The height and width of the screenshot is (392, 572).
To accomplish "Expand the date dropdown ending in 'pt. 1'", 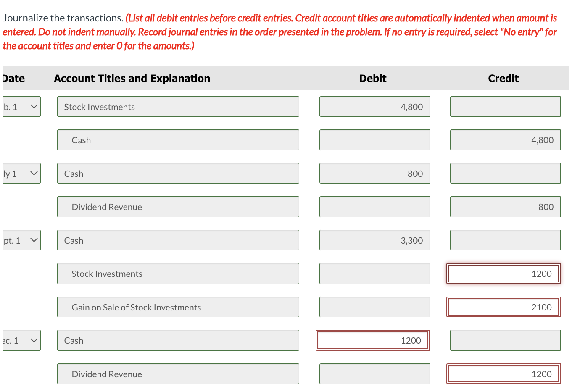I will tap(21, 240).
